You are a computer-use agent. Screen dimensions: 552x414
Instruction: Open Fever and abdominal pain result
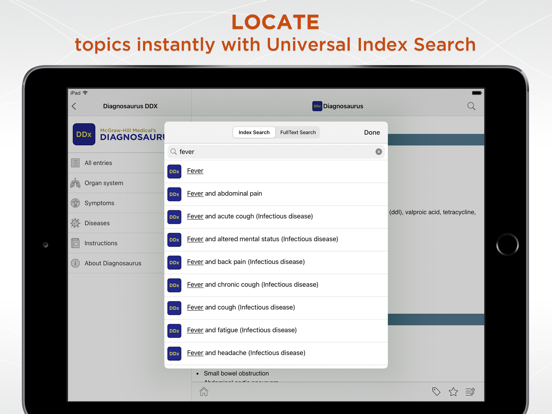tap(276, 194)
